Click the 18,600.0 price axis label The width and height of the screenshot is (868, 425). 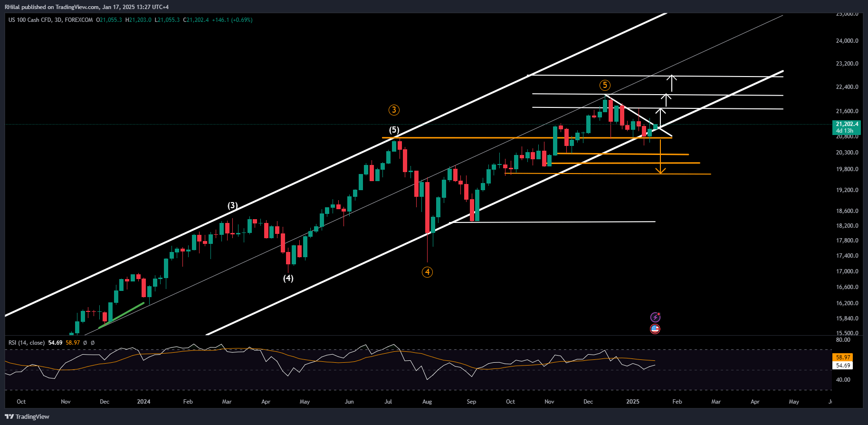(x=847, y=211)
